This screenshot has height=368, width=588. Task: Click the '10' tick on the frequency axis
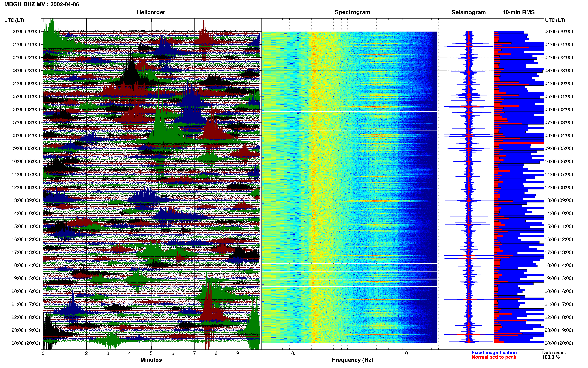[x=405, y=353]
